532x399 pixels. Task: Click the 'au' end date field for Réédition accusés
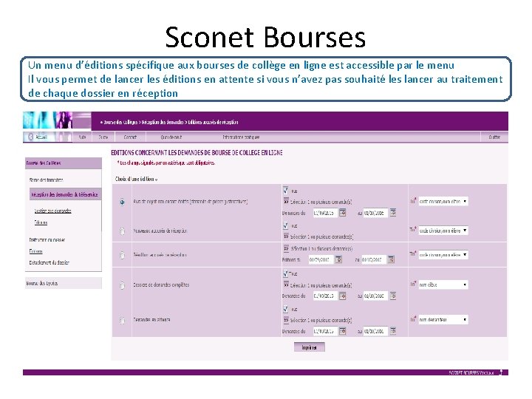tap(374, 259)
